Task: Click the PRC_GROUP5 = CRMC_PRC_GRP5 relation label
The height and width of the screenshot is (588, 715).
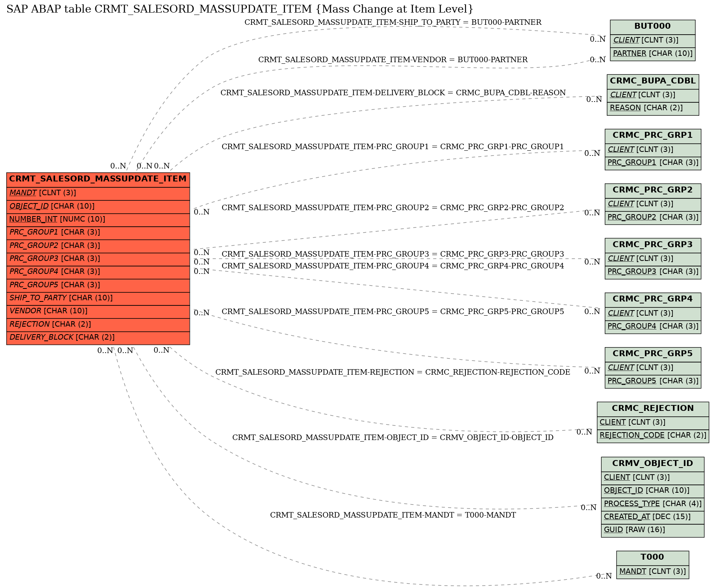Action: tap(393, 312)
